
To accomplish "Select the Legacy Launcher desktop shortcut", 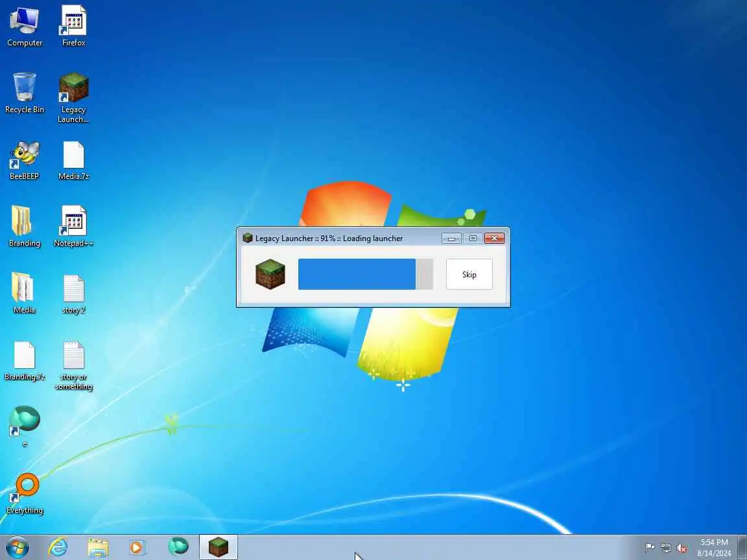I will point(73,98).
